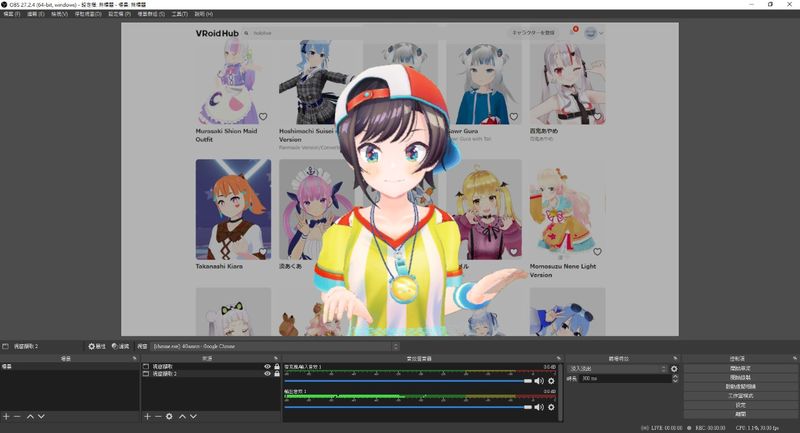Screen dimensions: 800x433
Task: Click heart icon on Murasaki Shion Maid card
Action: (x=263, y=116)
